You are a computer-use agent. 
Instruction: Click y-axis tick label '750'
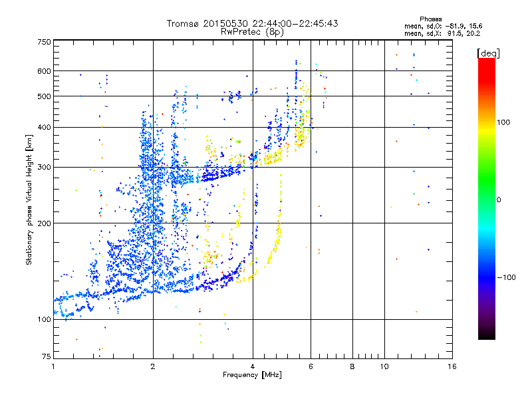44,42
